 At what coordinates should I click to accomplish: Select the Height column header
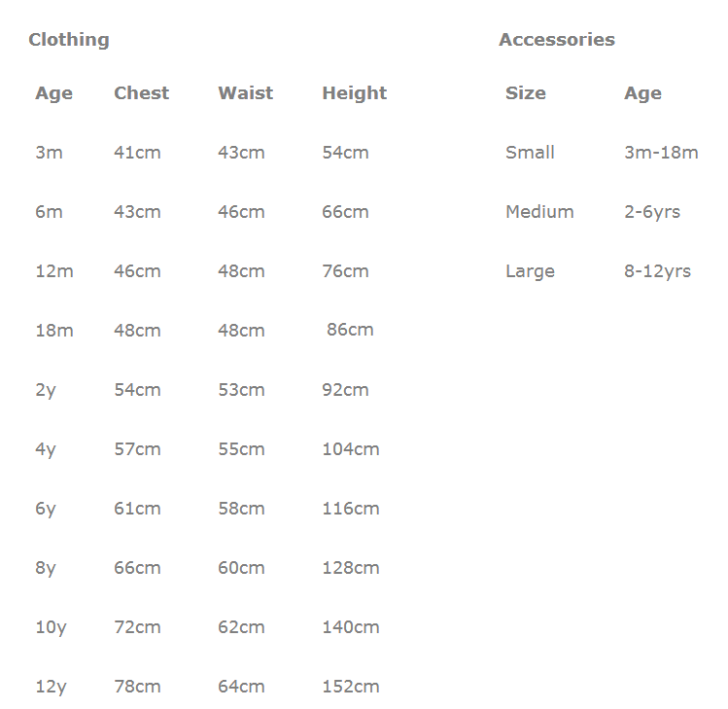(354, 93)
